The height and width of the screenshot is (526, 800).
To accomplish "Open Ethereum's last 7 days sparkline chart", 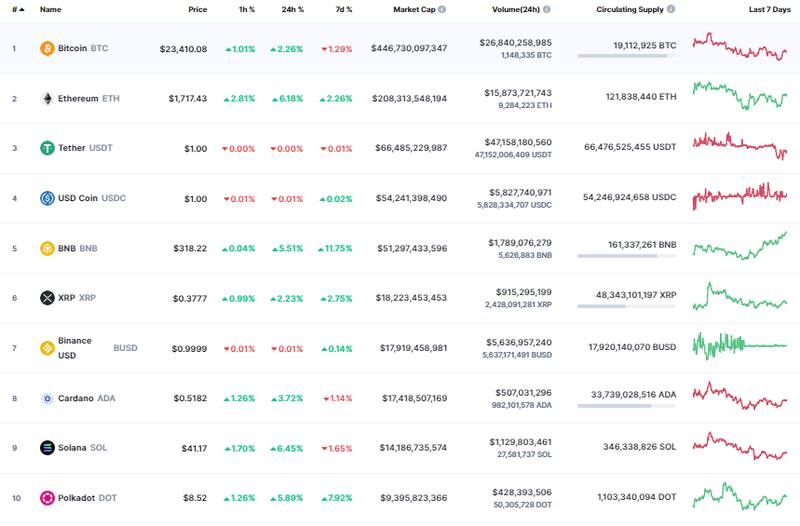I will [x=739, y=97].
